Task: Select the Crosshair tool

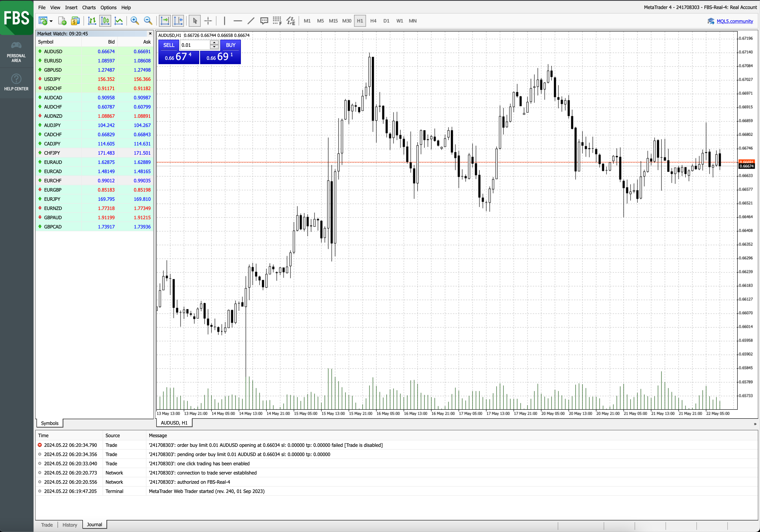Action: [208, 21]
